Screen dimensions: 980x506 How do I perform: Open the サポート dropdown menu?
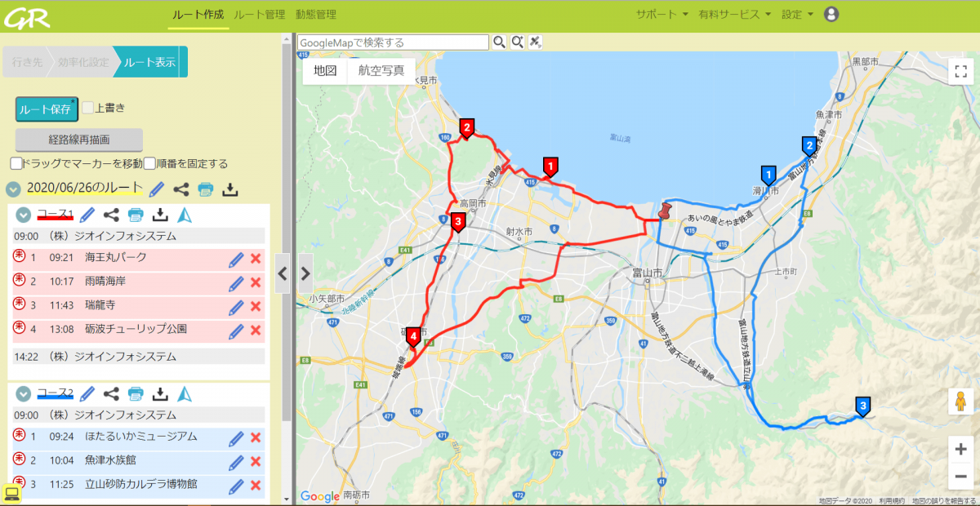tap(661, 14)
